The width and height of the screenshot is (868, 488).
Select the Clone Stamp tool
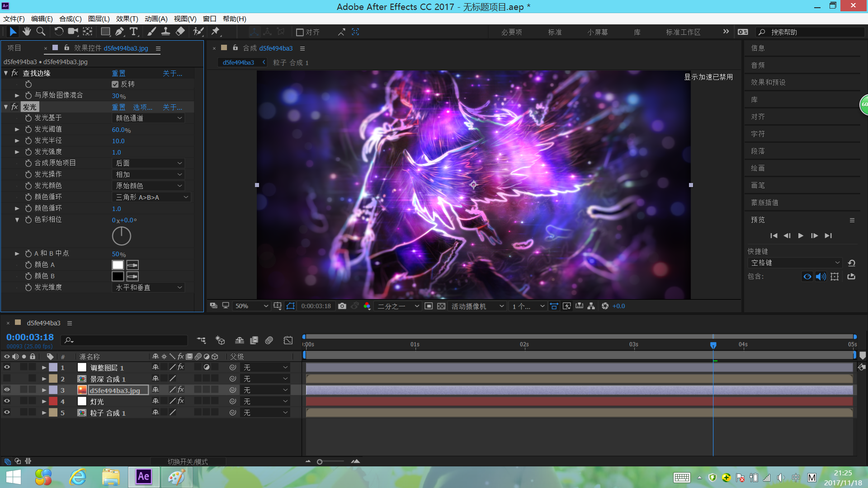166,32
